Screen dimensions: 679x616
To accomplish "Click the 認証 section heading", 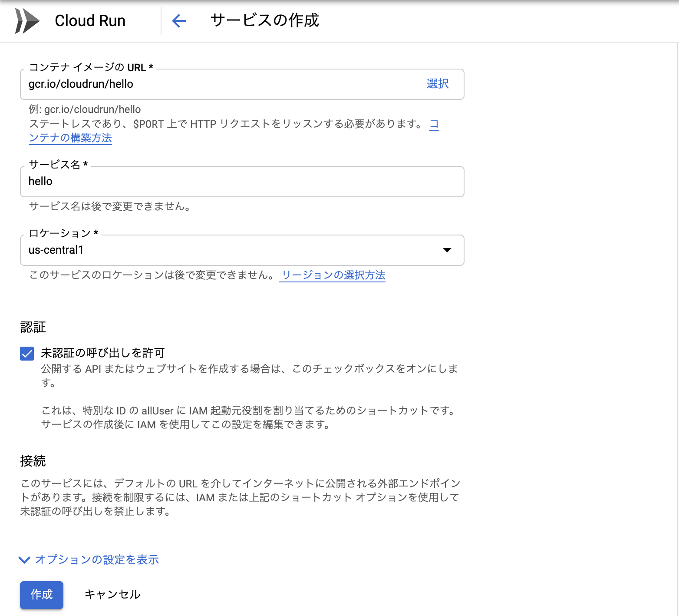I will 33,327.
